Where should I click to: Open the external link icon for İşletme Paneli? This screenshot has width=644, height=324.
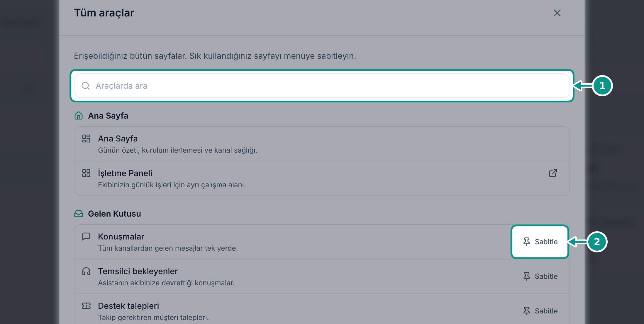[553, 173]
